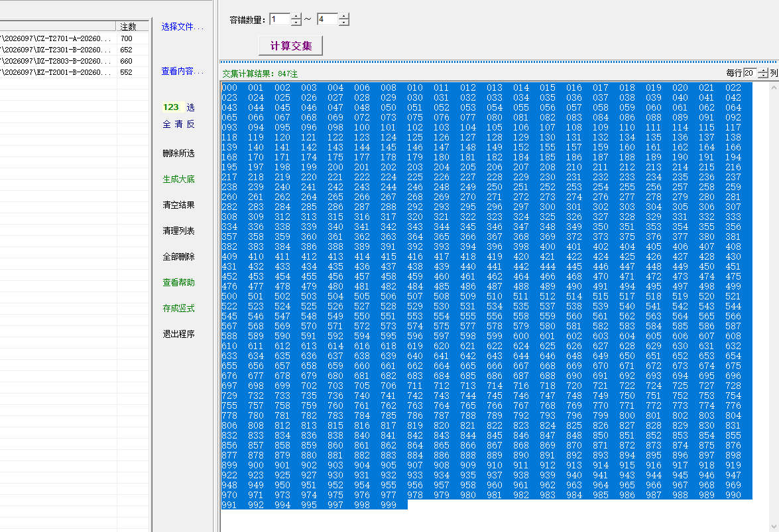Screen dimensions: 779x532
Task: Increase the maximum 容错数量 value
Action: pyautogui.click(x=344, y=17)
